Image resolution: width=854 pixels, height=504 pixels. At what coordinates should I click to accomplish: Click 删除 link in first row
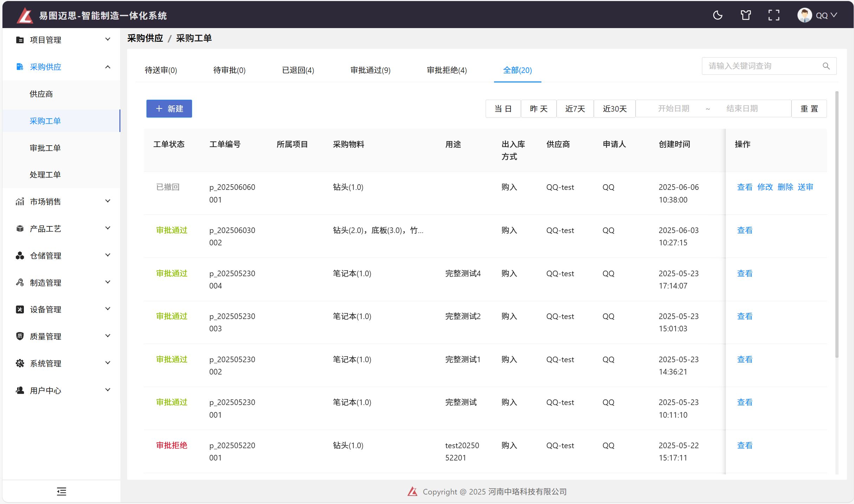(785, 187)
